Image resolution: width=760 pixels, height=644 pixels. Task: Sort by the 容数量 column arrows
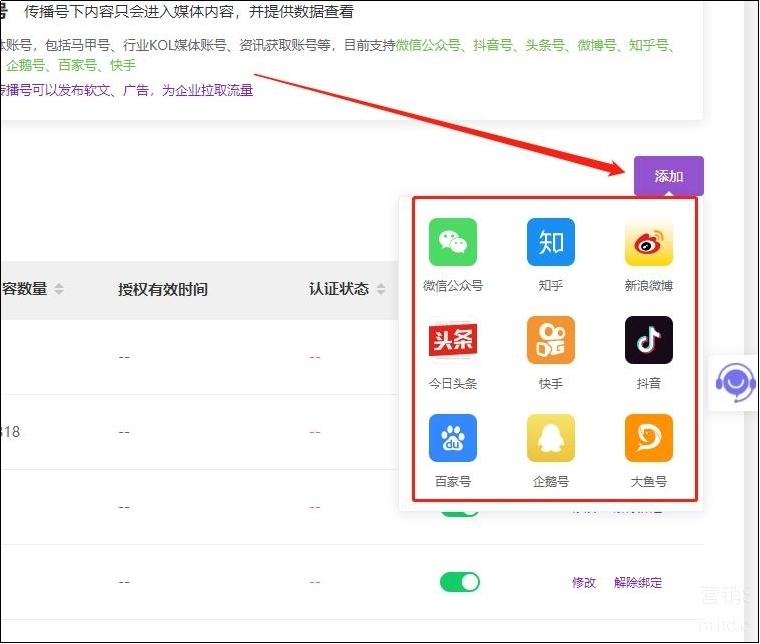59,290
